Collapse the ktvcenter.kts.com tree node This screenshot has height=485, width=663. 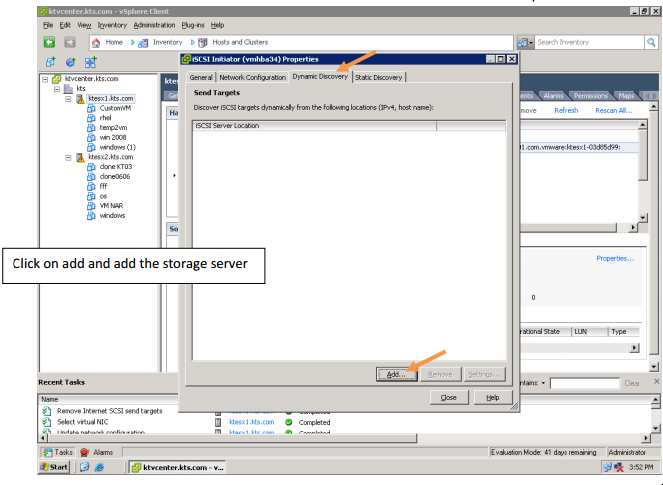(x=45, y=79)
